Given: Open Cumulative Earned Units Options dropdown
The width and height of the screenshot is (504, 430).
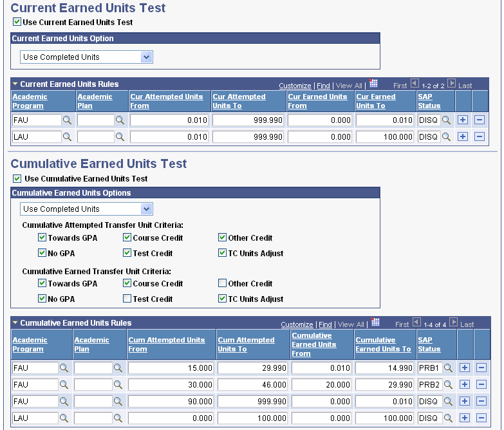Looking at the screenshot, I should 146,209.
